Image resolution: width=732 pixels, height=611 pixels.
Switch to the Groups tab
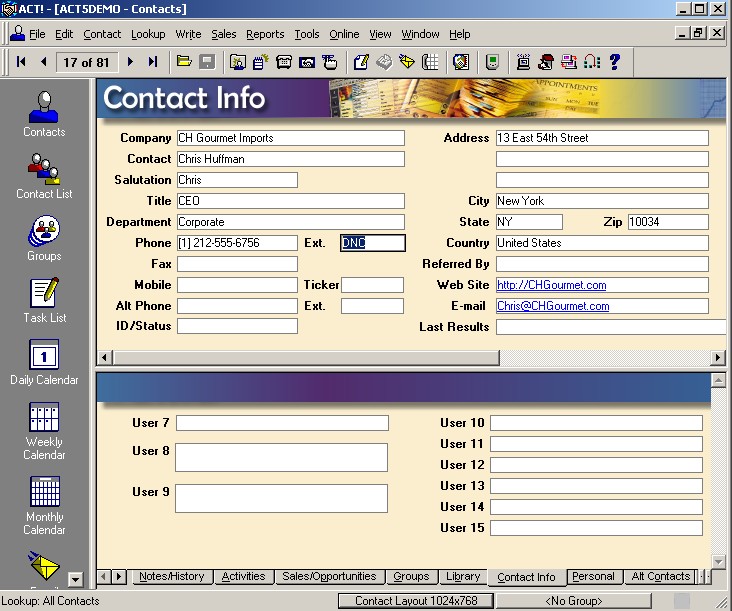411,576
